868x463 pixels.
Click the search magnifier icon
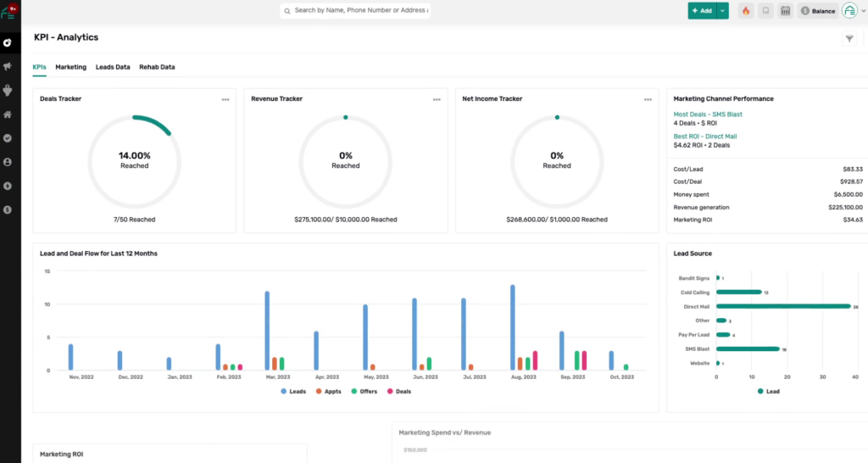click(x=287, y=10)
